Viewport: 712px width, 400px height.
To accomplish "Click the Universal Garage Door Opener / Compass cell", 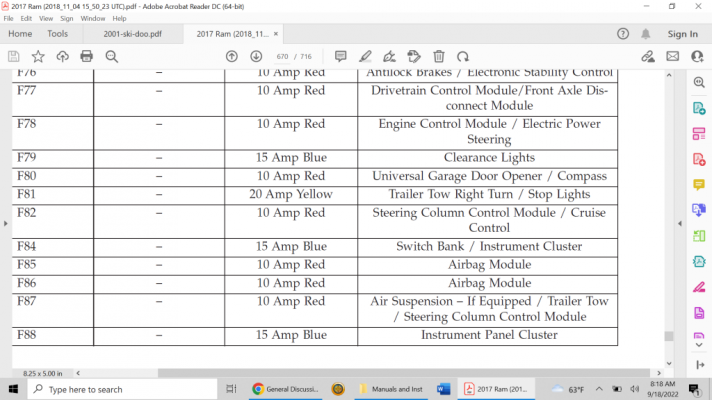I will pyautogui.click(x=489, y=176).
